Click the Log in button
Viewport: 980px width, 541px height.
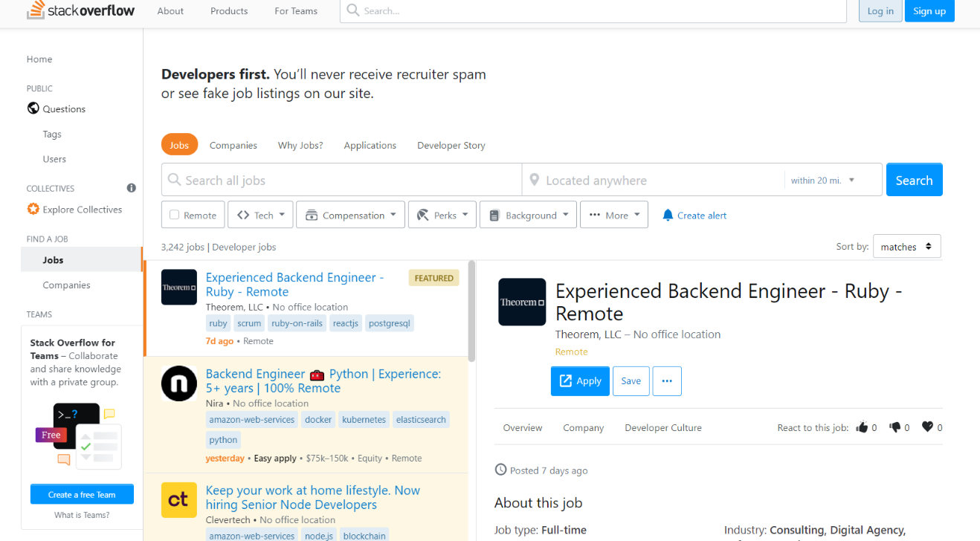click(x=880, y=10)
